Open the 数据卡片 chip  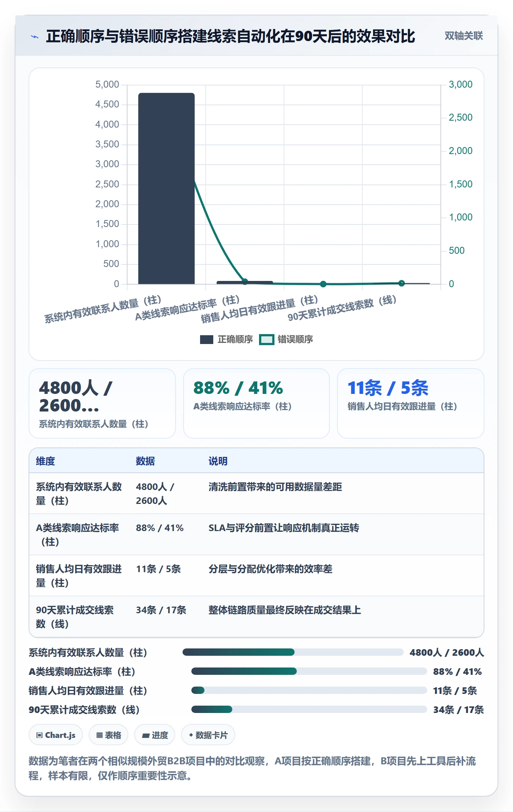208,735
